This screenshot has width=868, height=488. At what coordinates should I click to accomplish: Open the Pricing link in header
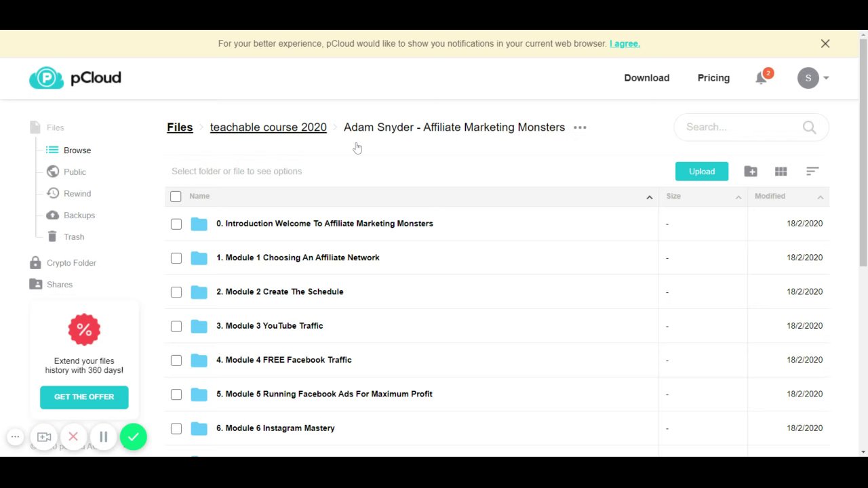pos(713,78)
